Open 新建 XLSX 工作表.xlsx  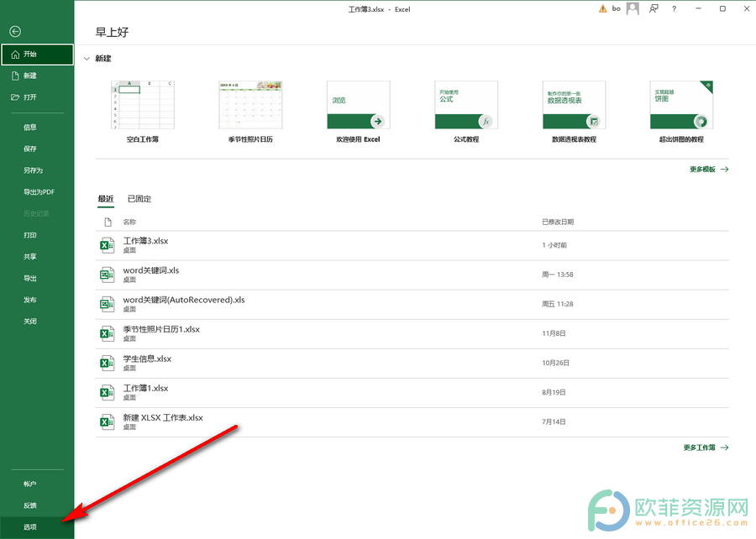(412, 422)
